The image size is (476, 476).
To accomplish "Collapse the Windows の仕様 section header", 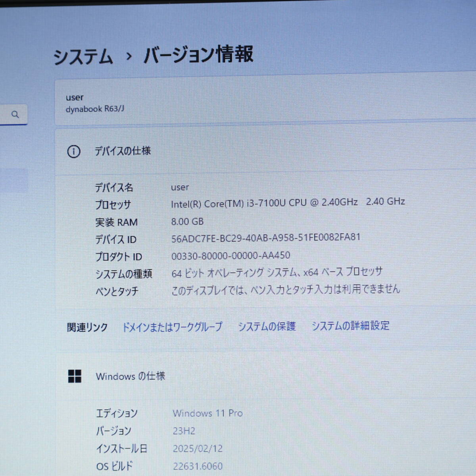I will (266, 376).
